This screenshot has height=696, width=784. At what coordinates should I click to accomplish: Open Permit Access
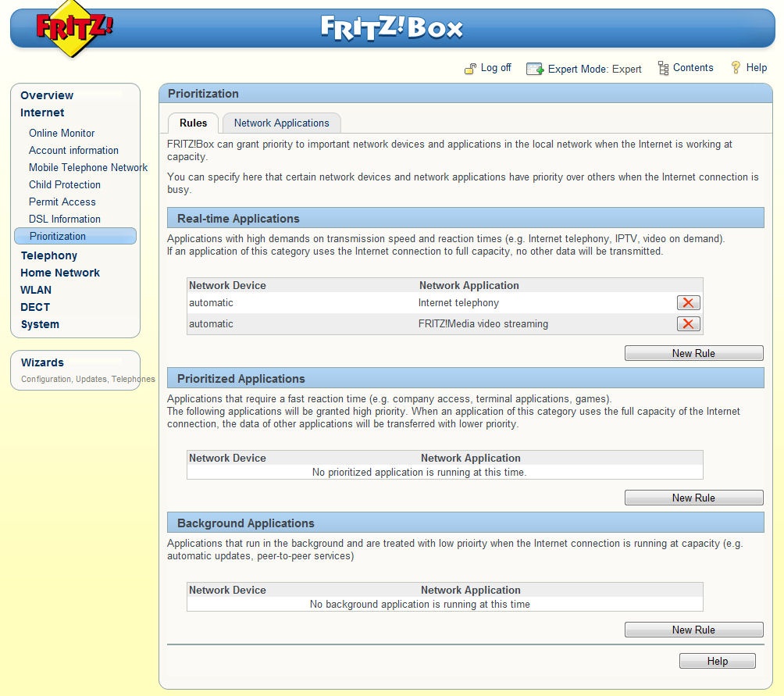62,202
